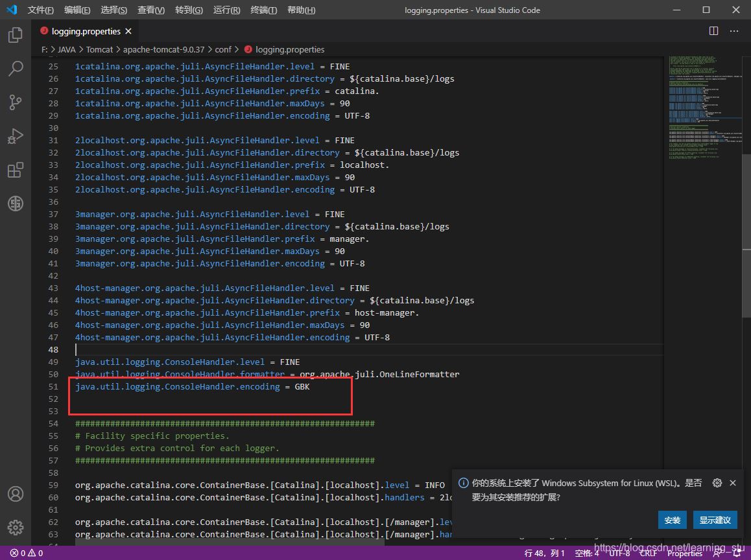Click the 显示建议 button
Screen dimensions: 751x560
pos(715,520)
